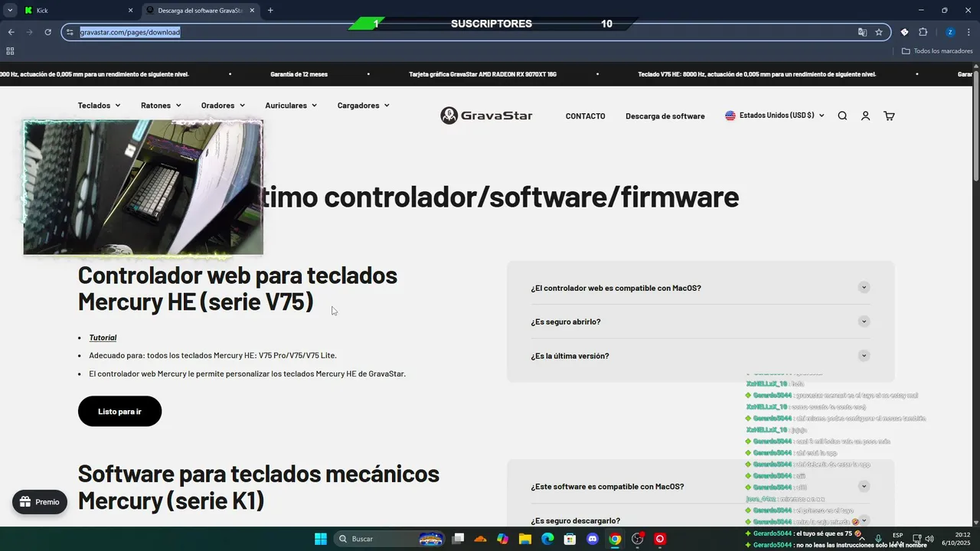The height and width of the screenshot is (551, 980).
Task: Open 'Todos los marcadores' bookmarks folder
Action: pos(937,51)
